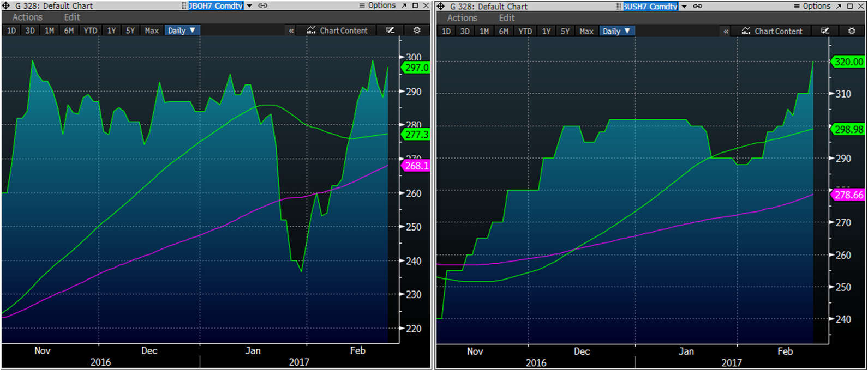868x370 pixels.
Task: Click the annotate pencil icon in BUSH7 chart
Action: (825, 31)
